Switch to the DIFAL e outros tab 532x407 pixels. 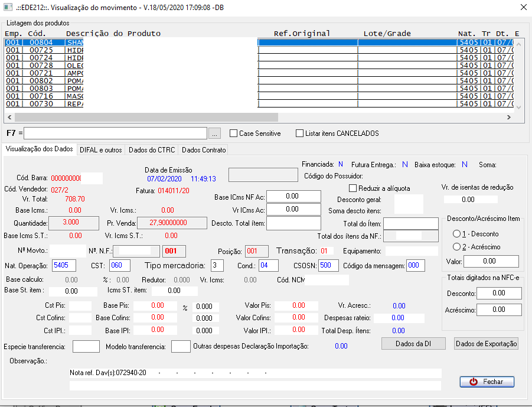pyautogui.click(x=100, y=150)
